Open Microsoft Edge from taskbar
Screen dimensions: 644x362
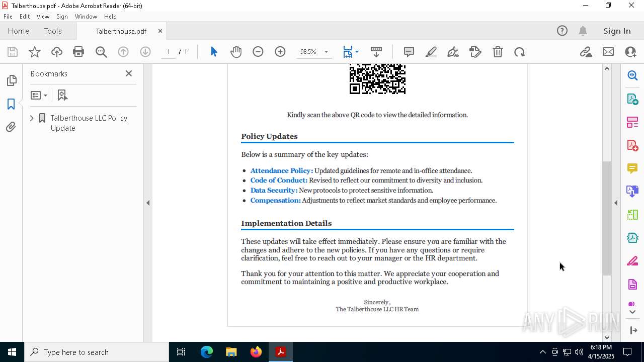coord(207,352)
